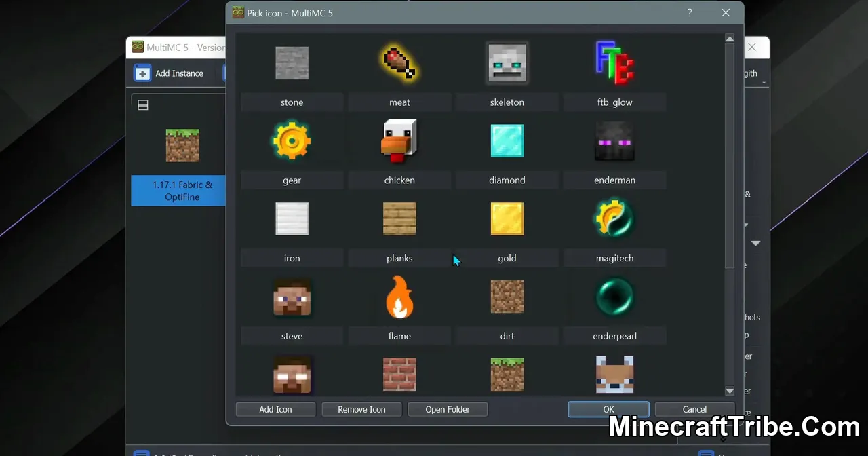Viewport: 868px width, 456px height.
Task: Select the 1.17.1 Fabric & OptiFine instance
Action: click(x=179, y=191)
